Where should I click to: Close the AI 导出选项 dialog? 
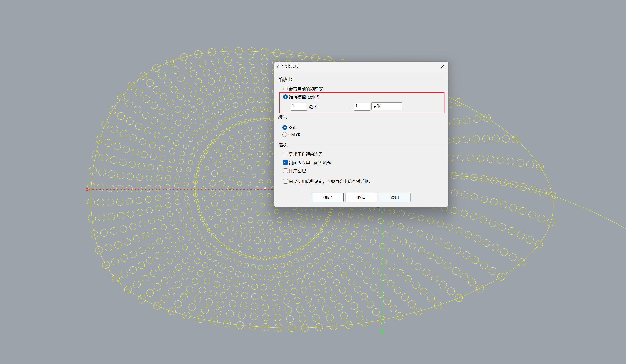(442, 66)
